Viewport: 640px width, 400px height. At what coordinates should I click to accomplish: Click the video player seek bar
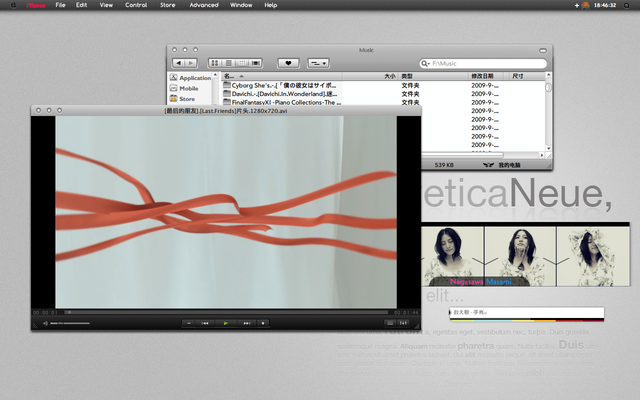point(226,312)
